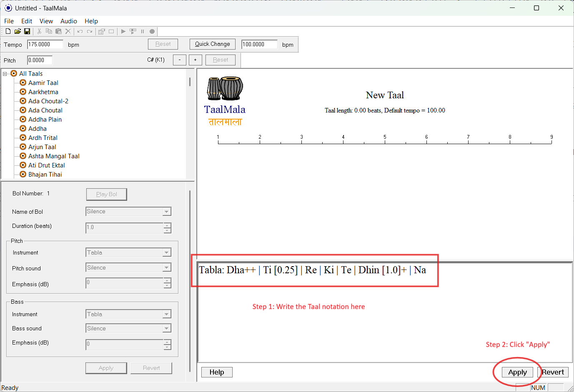Increase Pitch Emphasis (dB) with up arrow
Viewport: 574px width, 392px height.
[167, 280]
